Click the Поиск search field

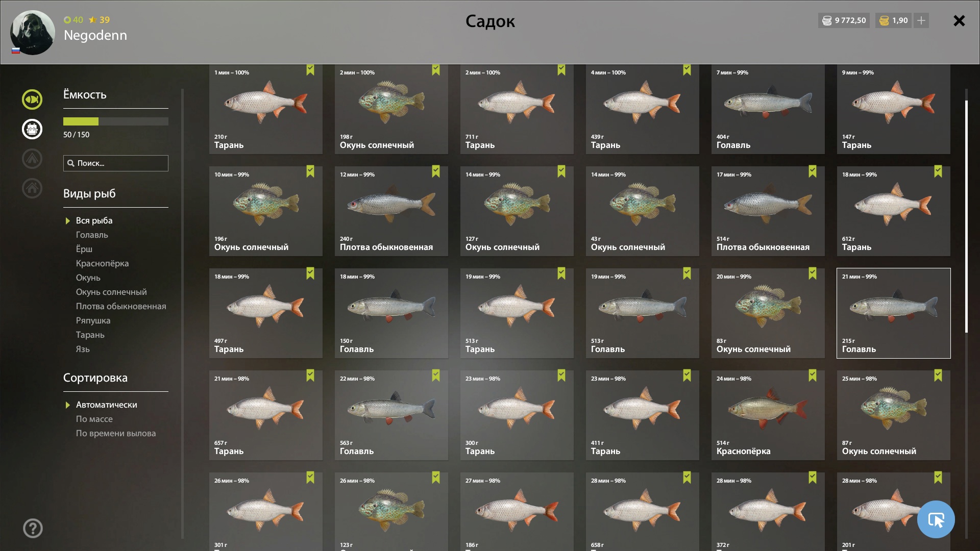click(x=116, y=163)
